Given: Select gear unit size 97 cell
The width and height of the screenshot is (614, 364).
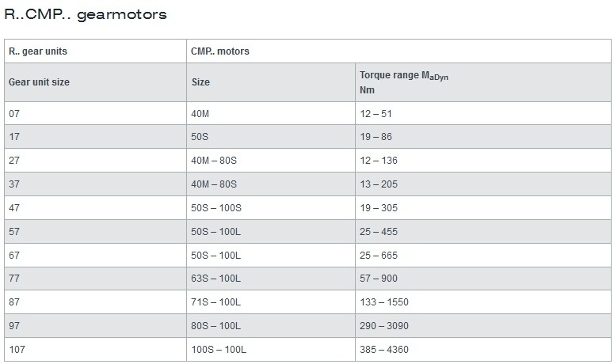Looking at the screenshot, I should coord(95,326).
